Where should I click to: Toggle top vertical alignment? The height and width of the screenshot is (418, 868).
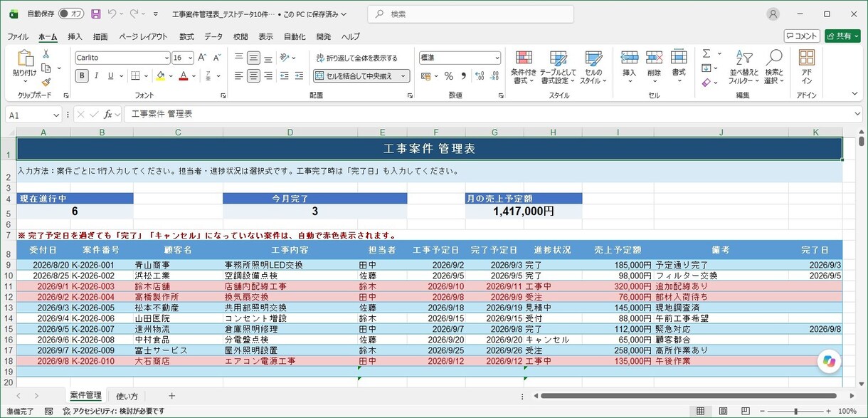click(239, 58)
